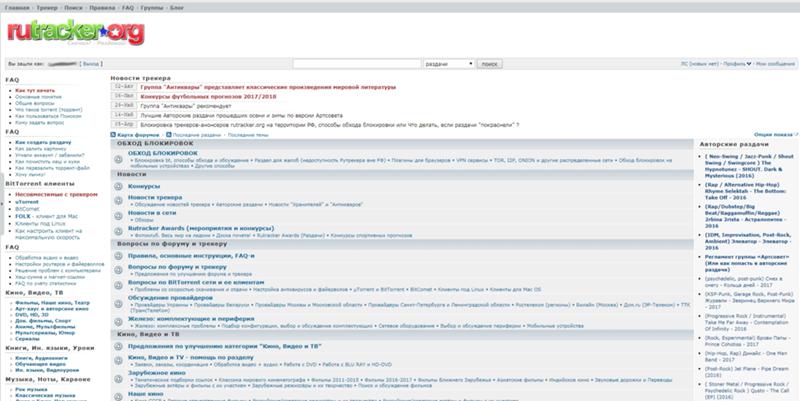Click the icon beside Правила, основные инструкции
Viewport: 800px width, 401px height.
click(118, 256)
